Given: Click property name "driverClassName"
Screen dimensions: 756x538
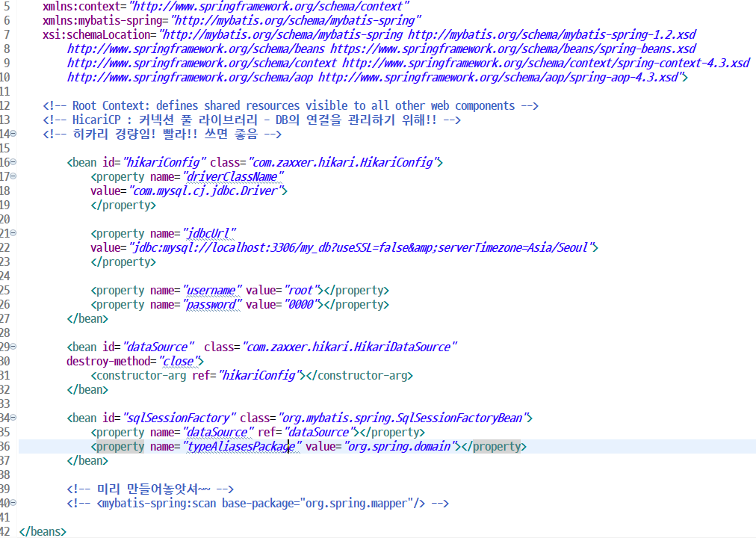Looking at the screenshot, I should [x=233, y=177].
